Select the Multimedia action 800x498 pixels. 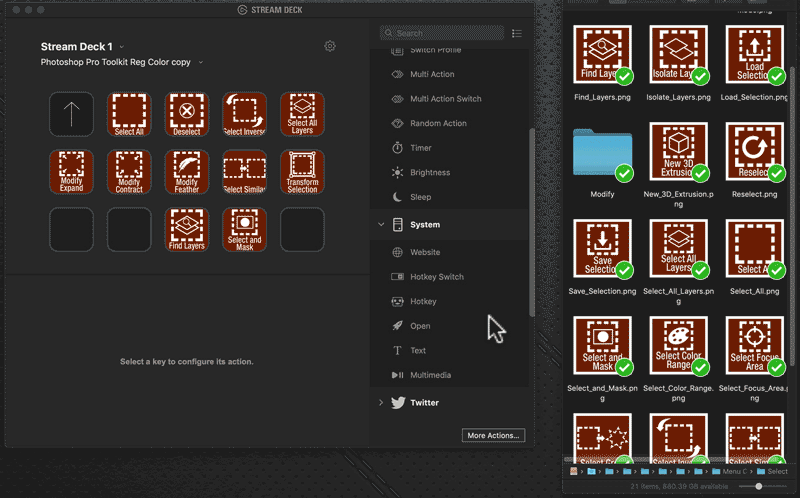(449, 375)
